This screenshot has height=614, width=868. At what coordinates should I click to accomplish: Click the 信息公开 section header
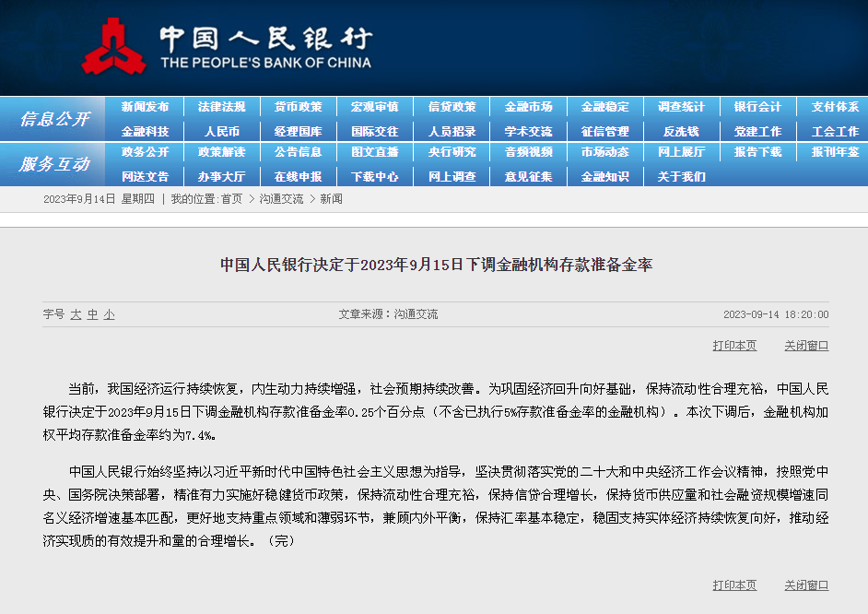(x=54, y=119)
